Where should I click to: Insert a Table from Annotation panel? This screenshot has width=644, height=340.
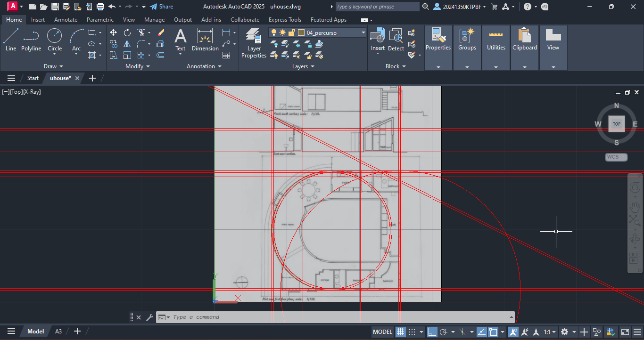point(226,55)
